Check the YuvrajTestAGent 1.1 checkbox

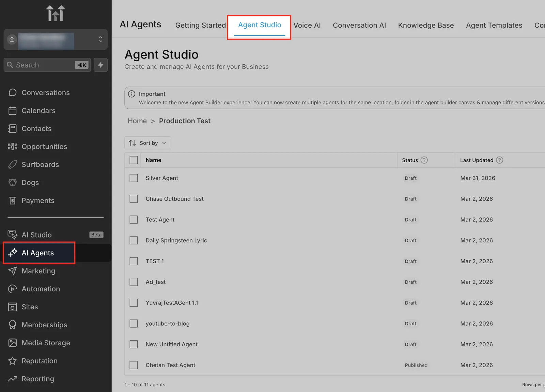coord(134,303)
